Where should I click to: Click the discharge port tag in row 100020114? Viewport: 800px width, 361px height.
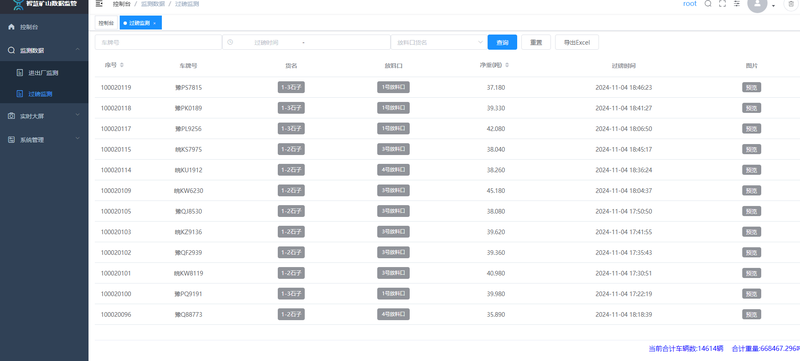[393, 170]
